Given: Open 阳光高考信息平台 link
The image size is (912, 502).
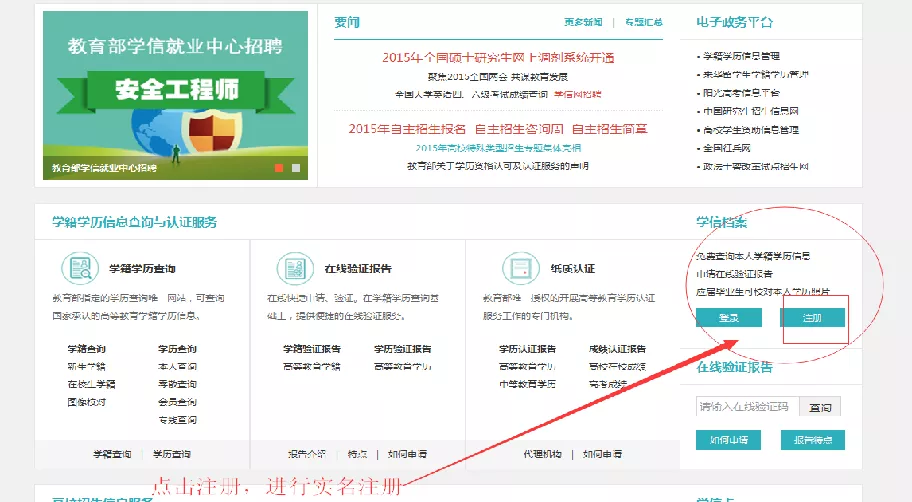Looking at the screenshot, I should pyautogui.click(x=741, y=93).
